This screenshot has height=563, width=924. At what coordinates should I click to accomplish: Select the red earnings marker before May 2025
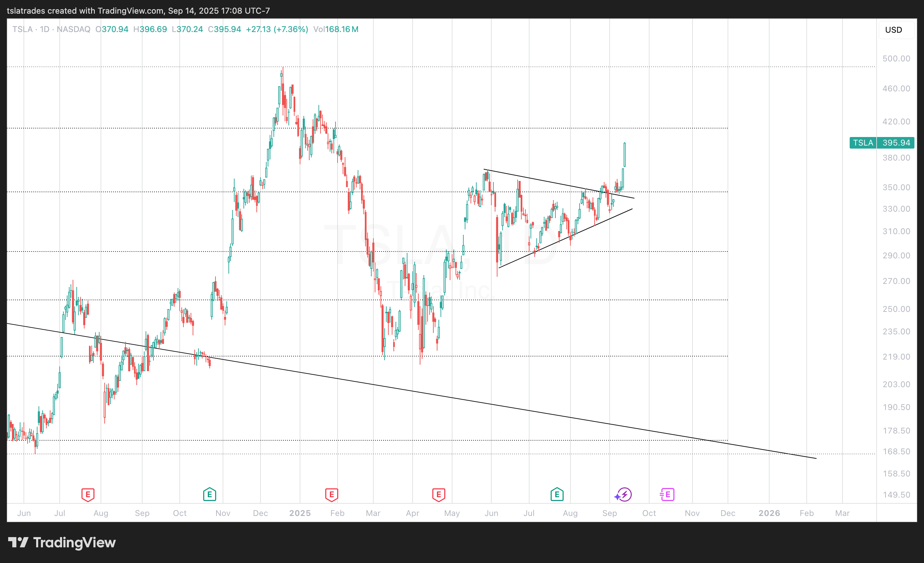tap(438, 494)
